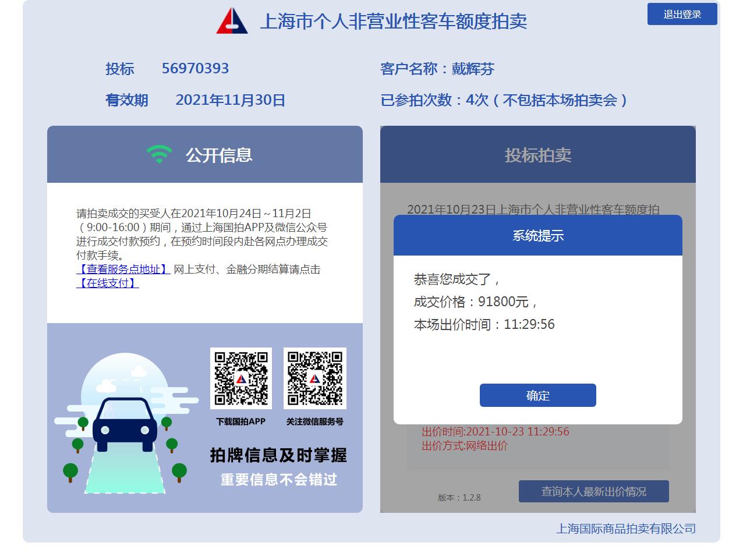Click the 下载国拍APP caption
The image size is (743, 560).
[240, 421]
